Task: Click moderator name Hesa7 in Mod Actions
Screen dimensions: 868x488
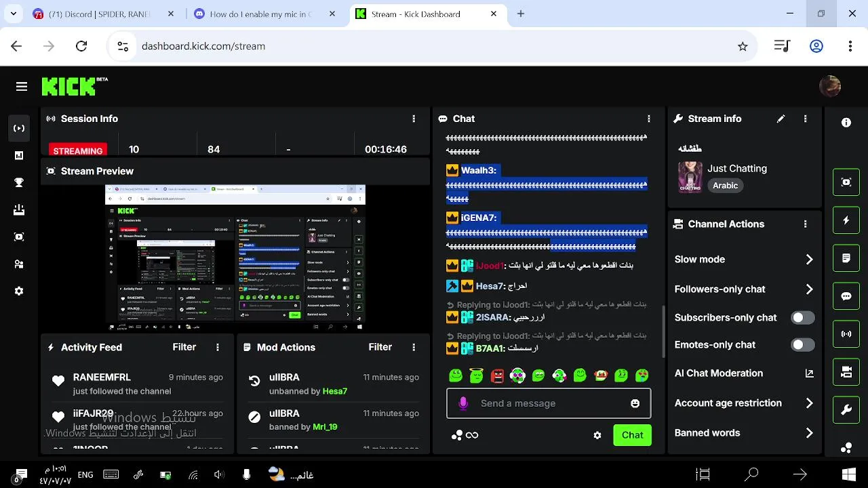Action: coord(334,391)
